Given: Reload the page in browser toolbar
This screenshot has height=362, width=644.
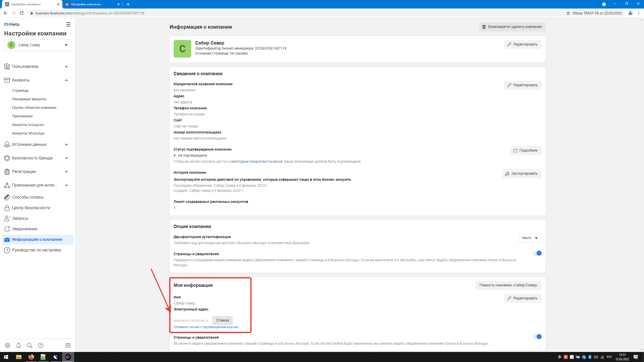Looking at the screenshot, I should pyautogui.click(x=22, y=13).
